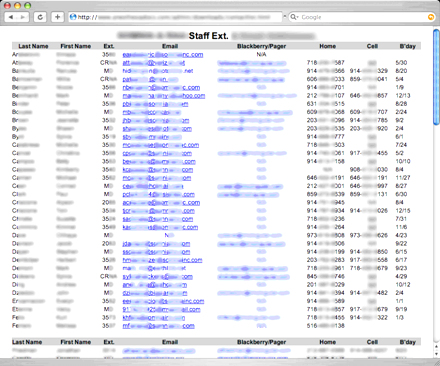Click the '7/31' birthday cell
Viewport: 440px width, 366px height.
point(401,219)
